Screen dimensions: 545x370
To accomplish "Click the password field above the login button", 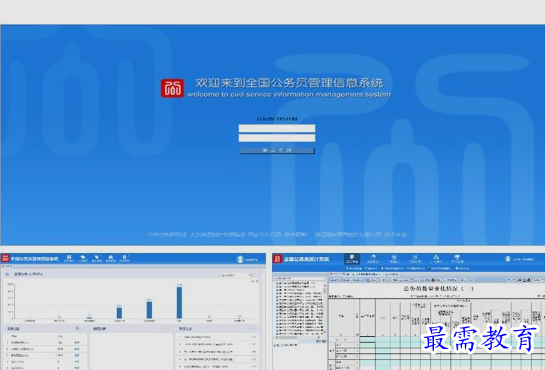I will click(277, 138).
